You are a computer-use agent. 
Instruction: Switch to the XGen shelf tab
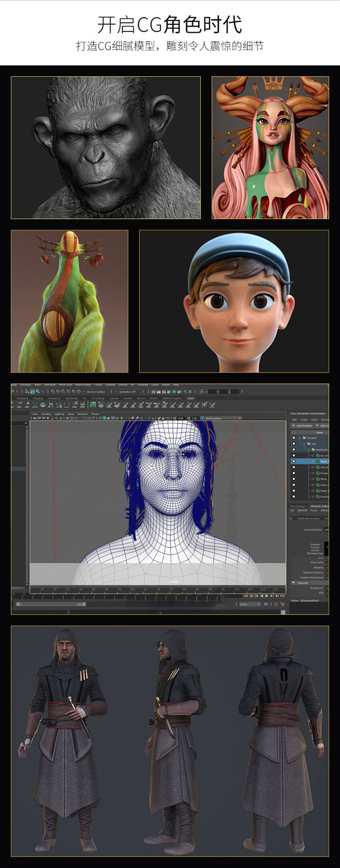click(x=190, y=399)
